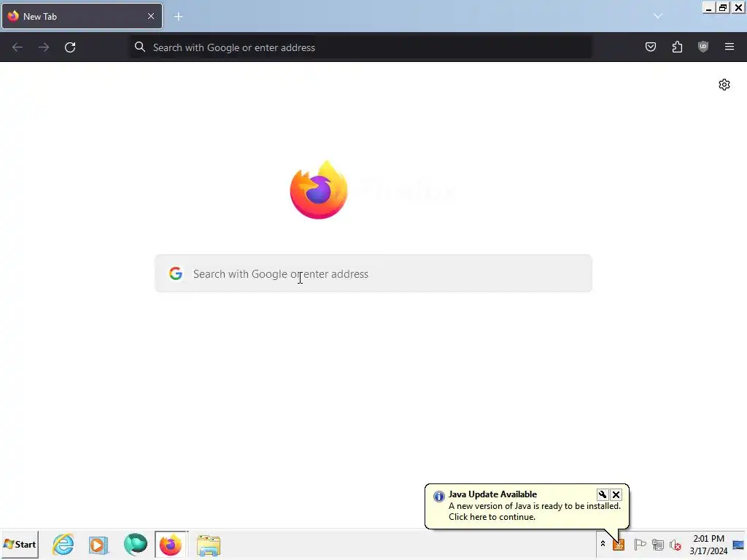Select the New Tab tab

(x=82, y=16)
